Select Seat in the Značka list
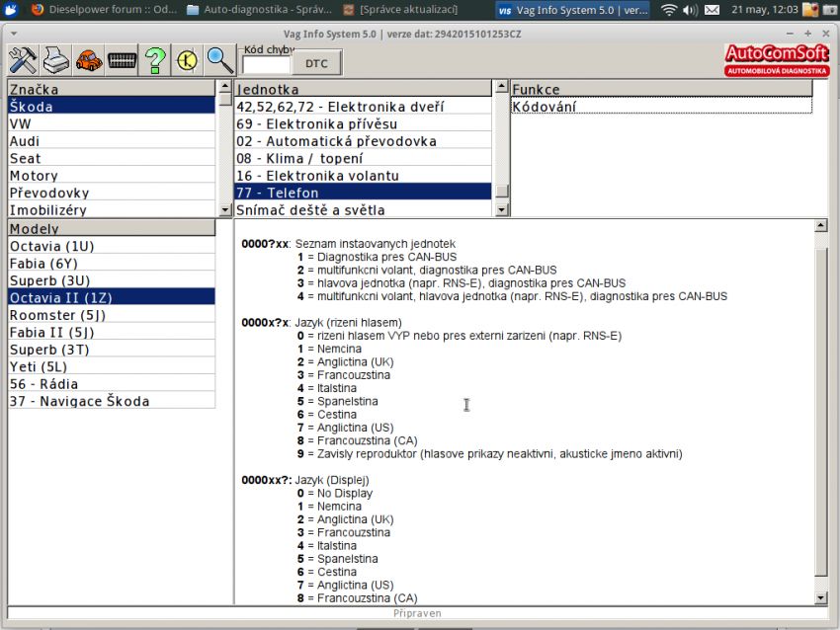This screenshot has width=840, height=630. click(112, 158)
